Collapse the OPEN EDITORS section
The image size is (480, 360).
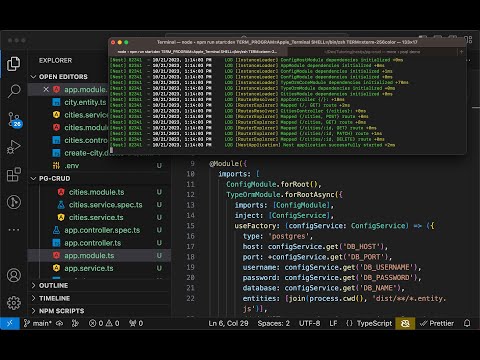click(63, 77)
